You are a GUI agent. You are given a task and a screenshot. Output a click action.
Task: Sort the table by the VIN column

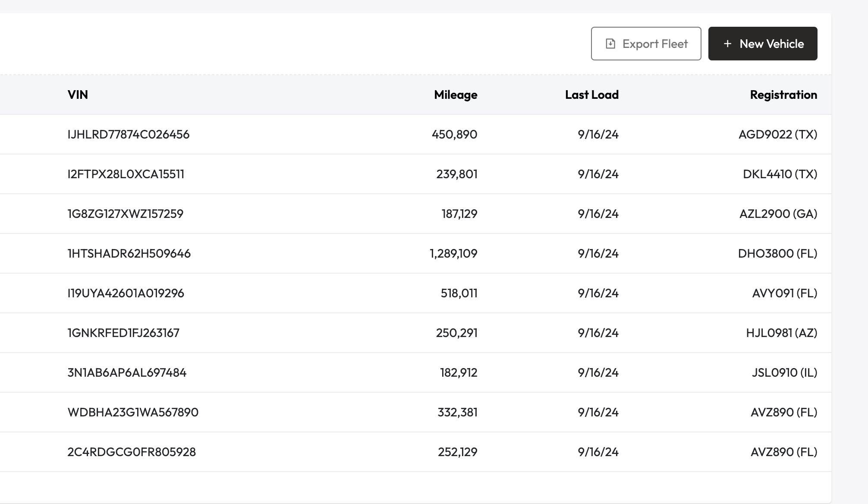[x=78, y=94]
